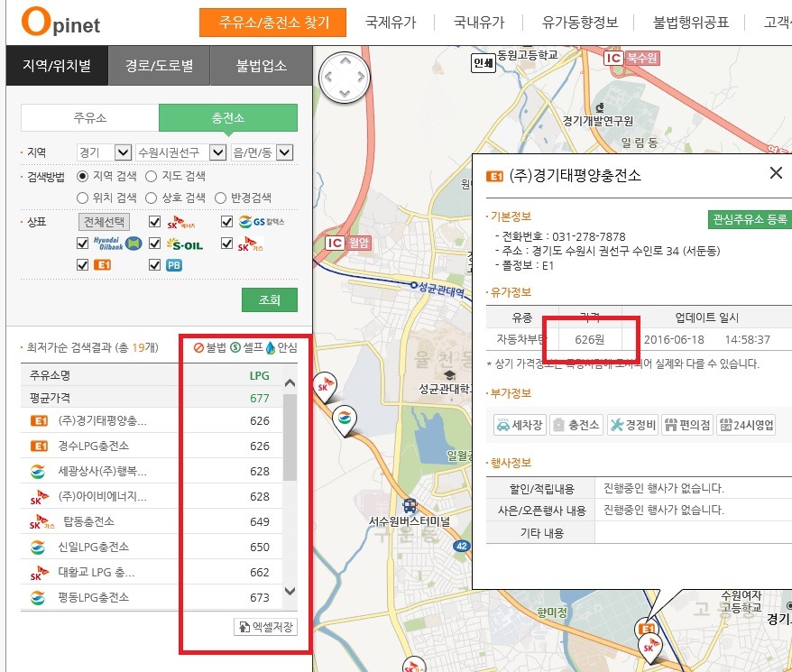Click the 셀프 legend icon
The image size is (792, 672).
coord(235,347)
